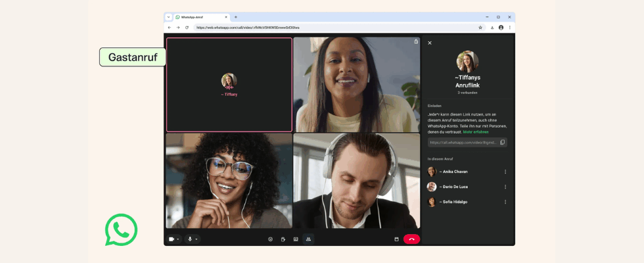This screenshot has width=644, height=263.
Task: Open options menu for Anika Chavan
Action: pyautogui.click(x=505, y=172)
